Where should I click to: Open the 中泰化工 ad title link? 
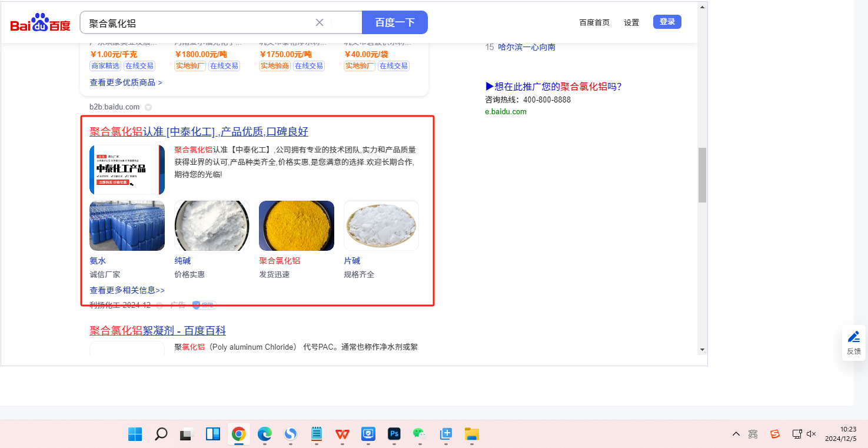[199, 131]
